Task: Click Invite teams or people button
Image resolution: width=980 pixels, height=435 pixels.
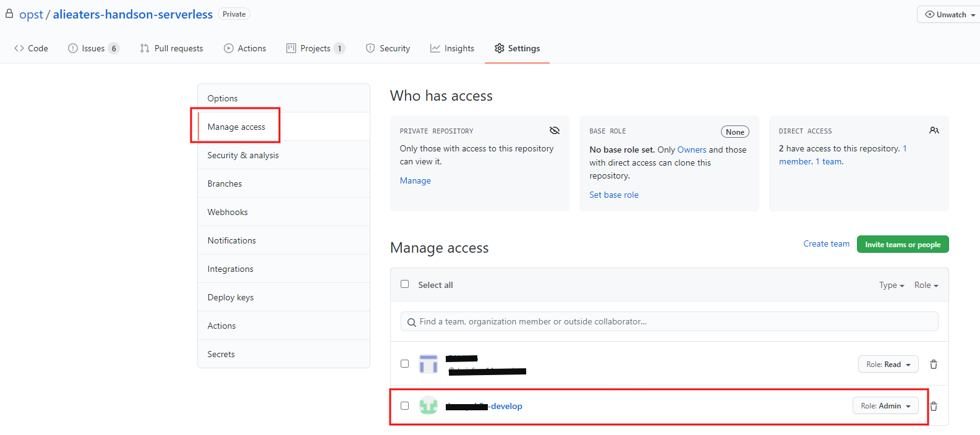Action: click(903, 244)
